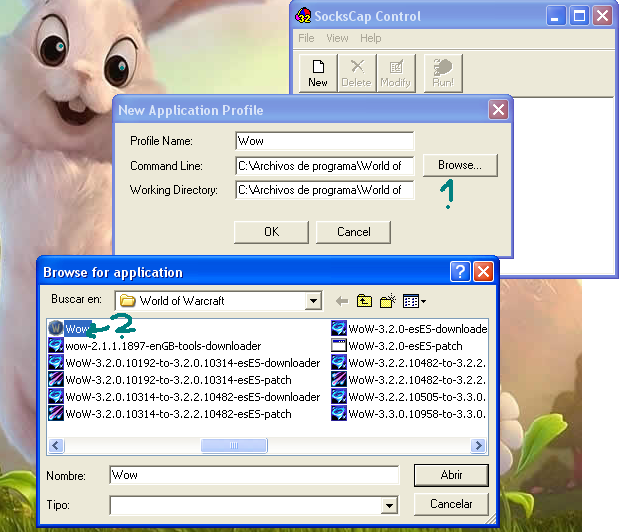The image size is (630, 532).
Task: Cancel the New Application Profile dialog
Action: click(x=353, y=232)
